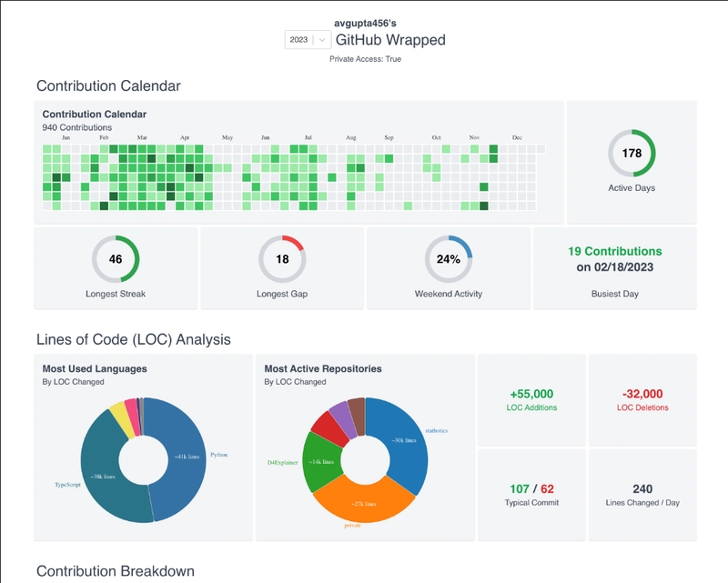Click the 240 Lines Changed / Day value
The image size is (728, 583).
642,489
